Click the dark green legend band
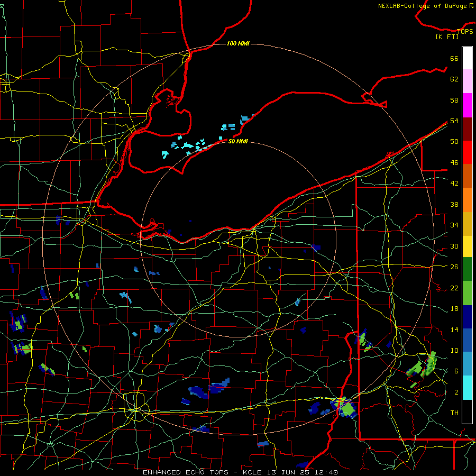This screenshot has height=476, width=476. click(x=467, y=269)
